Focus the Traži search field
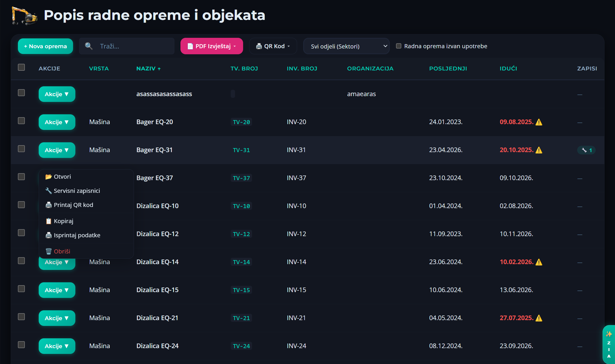615x364 pixels. point(127,46)
